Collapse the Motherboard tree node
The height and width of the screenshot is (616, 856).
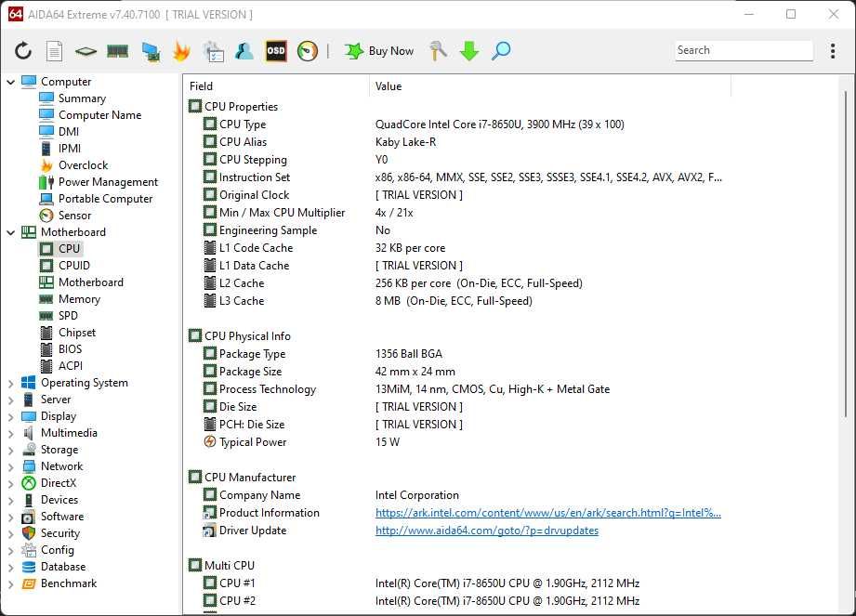[x=10, y=232]
